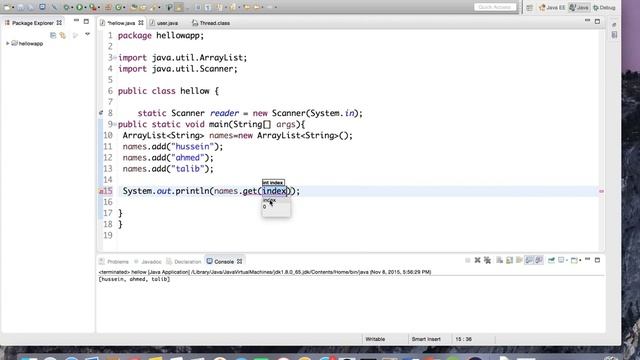Click the Save toolbar icon
This screenshot has width=640, height=360.
click(20, 7)
